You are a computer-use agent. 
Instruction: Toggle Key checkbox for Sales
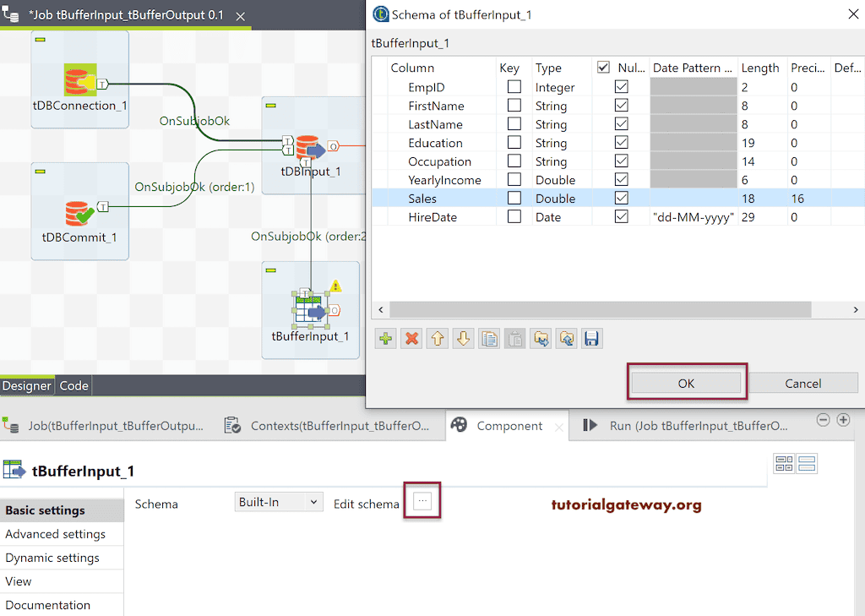[x=514, y=199]
